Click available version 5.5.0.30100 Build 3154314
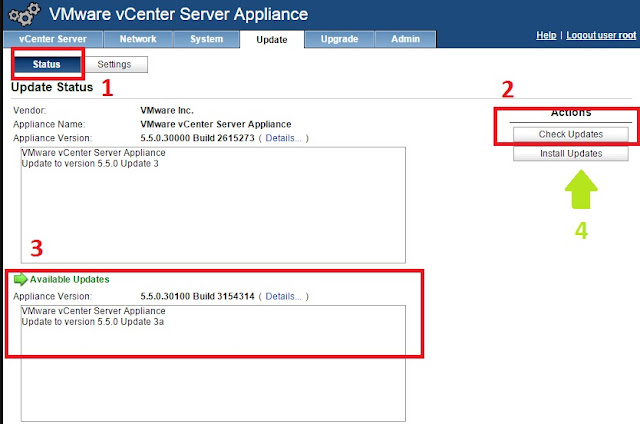640x424 pixels. click(197, 296)
